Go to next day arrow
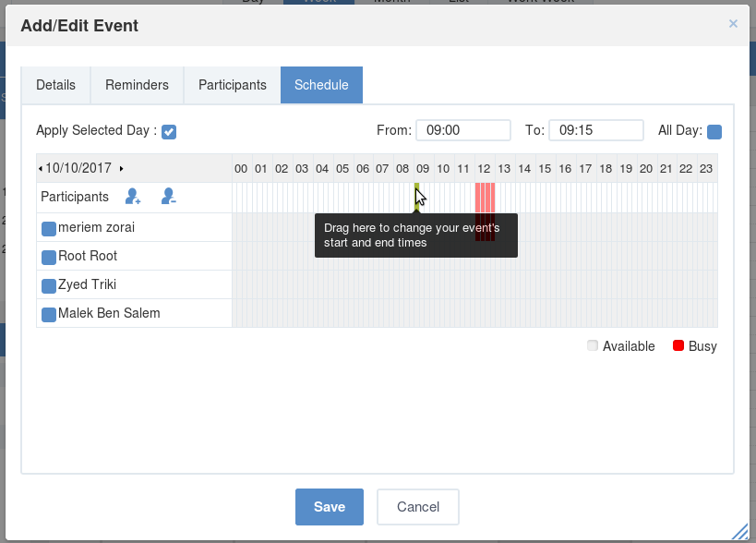 [122, 168]
